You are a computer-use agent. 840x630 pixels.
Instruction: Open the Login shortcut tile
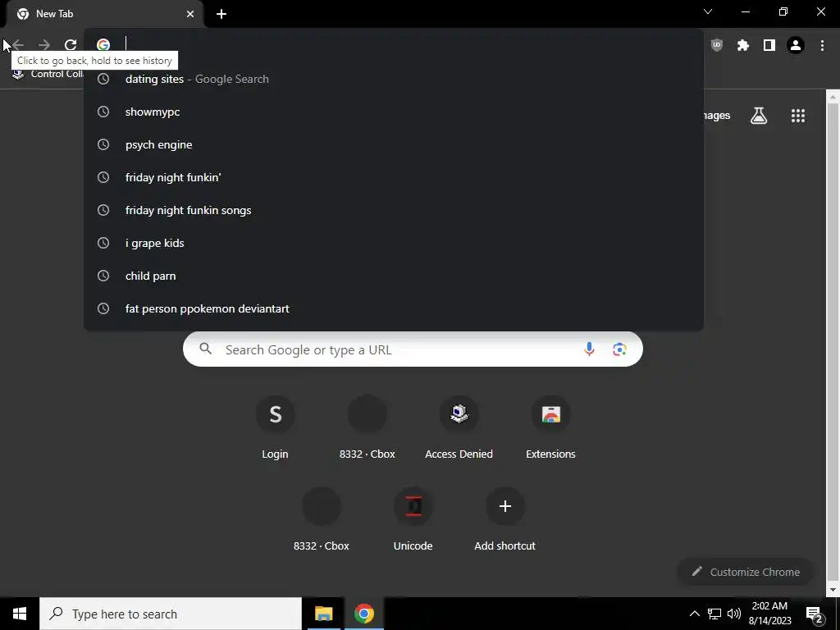275,427
